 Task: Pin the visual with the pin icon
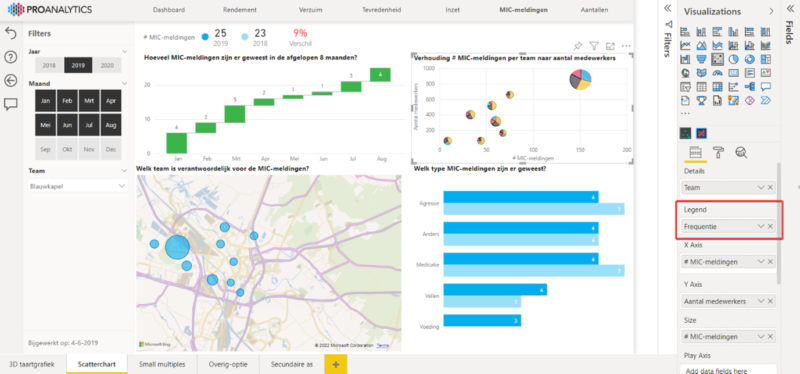(578, 46)
